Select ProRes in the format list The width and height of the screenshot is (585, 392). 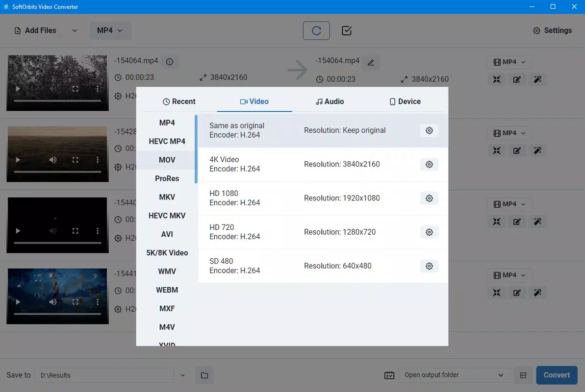point(167,179)
